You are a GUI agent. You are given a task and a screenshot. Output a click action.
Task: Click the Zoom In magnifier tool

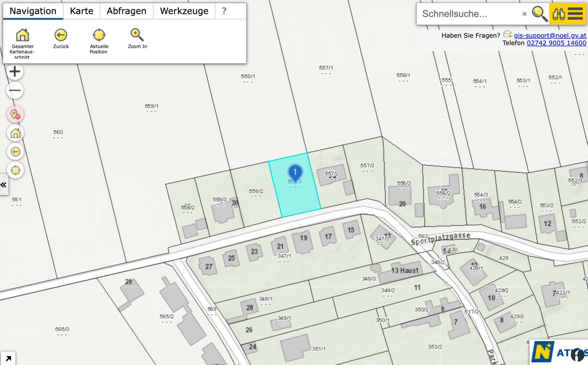tap(137, 35)
